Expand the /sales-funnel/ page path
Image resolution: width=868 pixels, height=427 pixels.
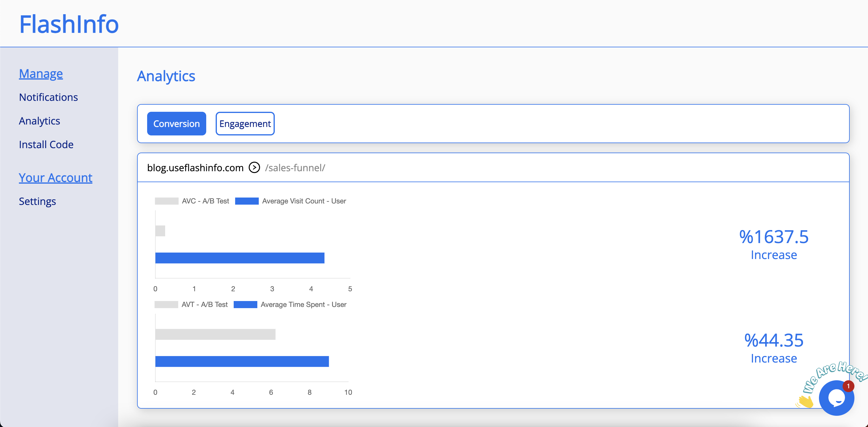[295, 168]
